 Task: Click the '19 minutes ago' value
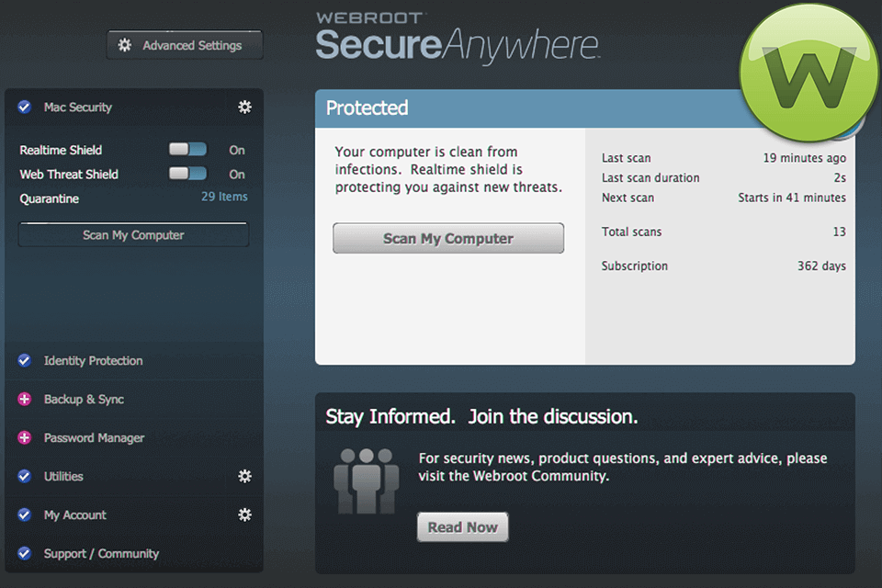click(x=805, y=158)
